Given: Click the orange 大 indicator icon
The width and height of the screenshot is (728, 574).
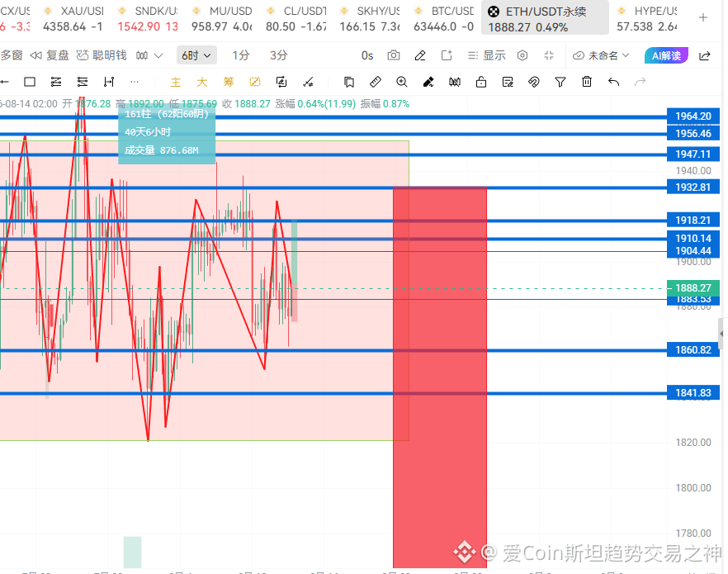Looking at the screenshot, I should tap(202, 83).
